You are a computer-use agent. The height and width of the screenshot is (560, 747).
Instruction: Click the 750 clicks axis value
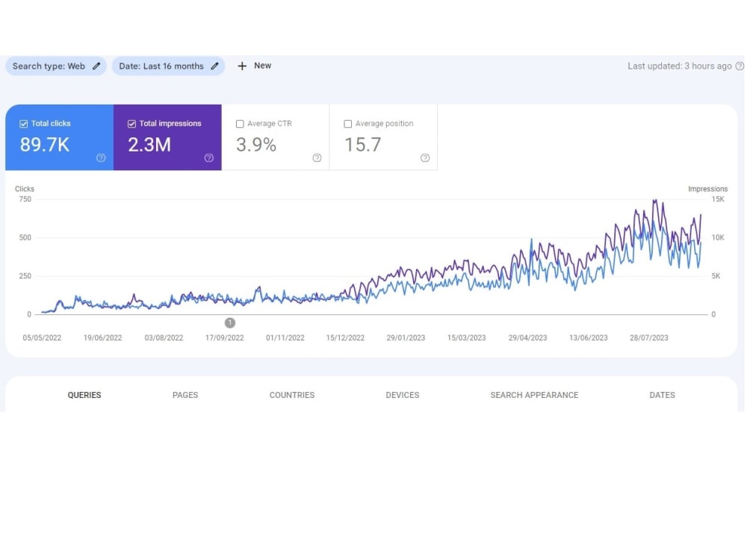coord(25,199)
